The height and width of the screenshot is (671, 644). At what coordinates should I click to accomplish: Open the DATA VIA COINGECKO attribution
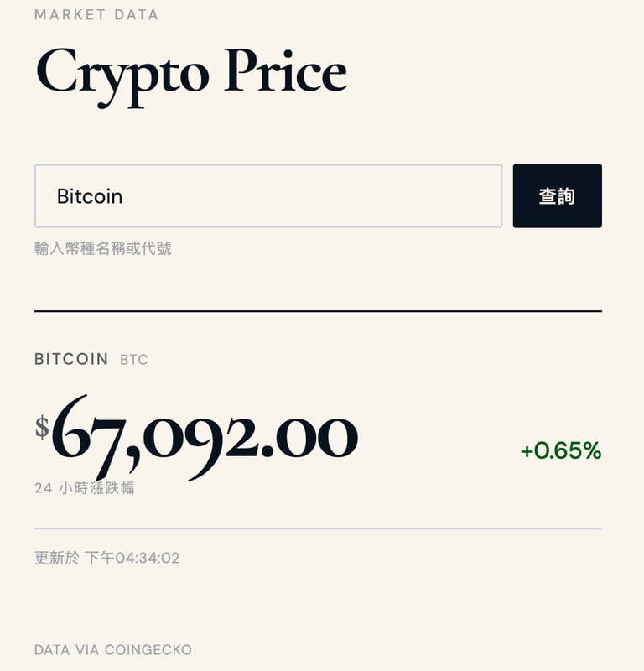click(x=113, y=649)
